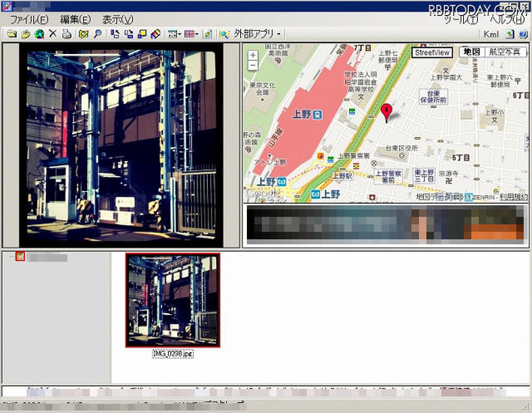532x413 pixels.
Task: Click the printer icon in the toolbar
Action: [67, 34]
